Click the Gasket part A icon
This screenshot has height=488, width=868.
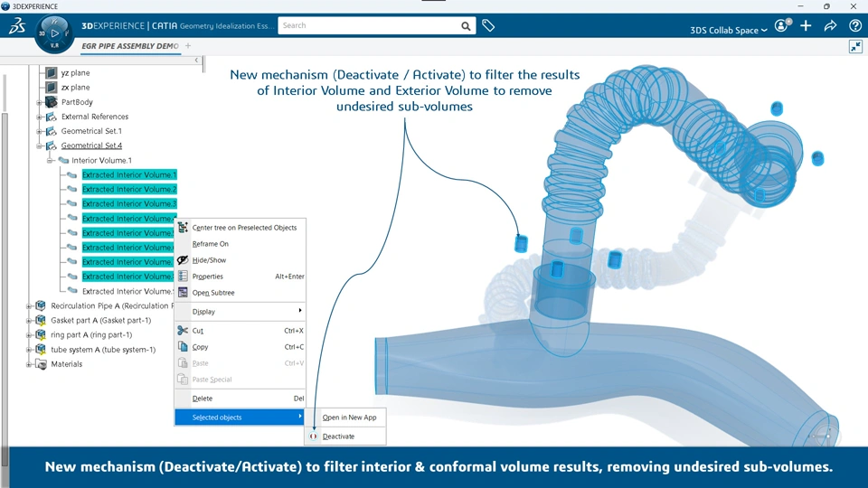click(41, 320)
